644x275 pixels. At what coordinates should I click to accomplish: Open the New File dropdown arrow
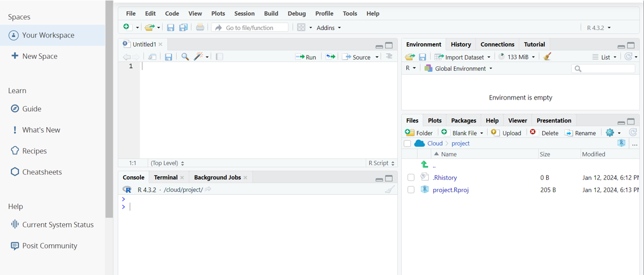(x=137, y=28)
